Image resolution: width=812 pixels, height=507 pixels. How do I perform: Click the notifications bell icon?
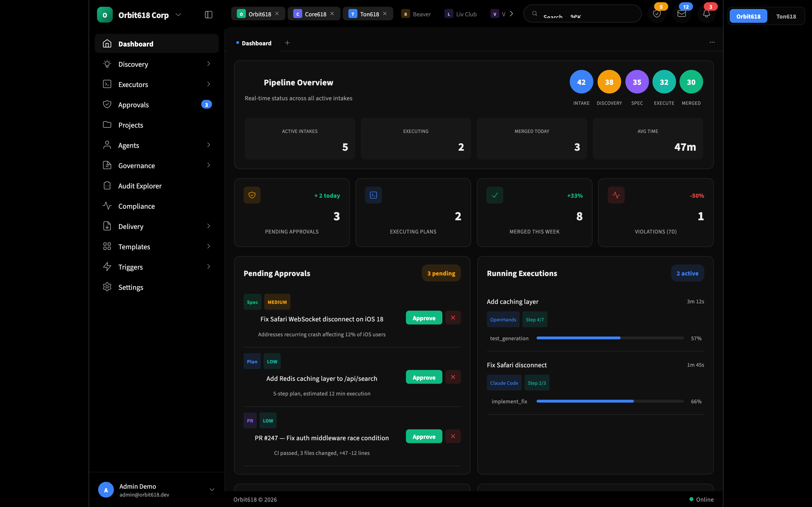[x=706, y=14]
